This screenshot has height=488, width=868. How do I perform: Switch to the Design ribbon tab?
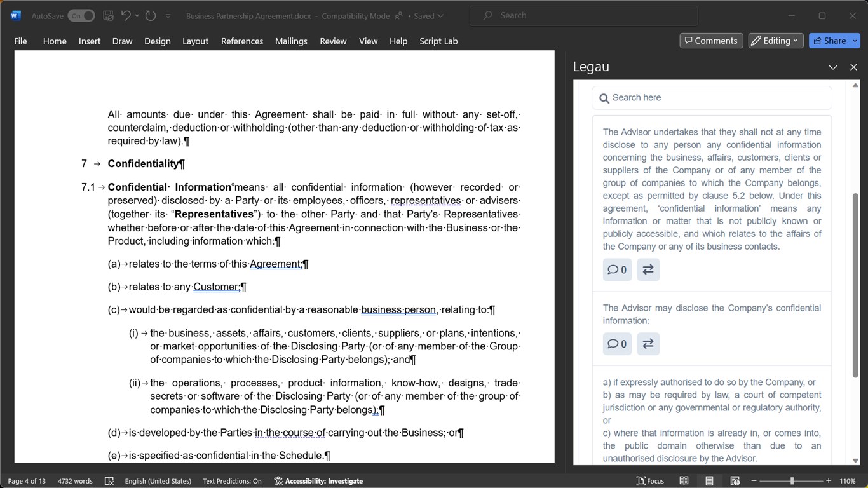[157, 41]
